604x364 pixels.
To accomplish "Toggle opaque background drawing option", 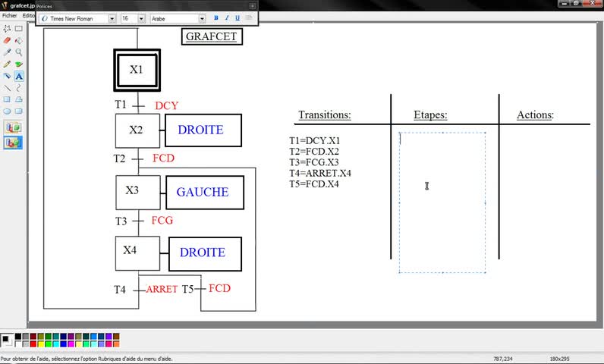I will tap(13, 127).
